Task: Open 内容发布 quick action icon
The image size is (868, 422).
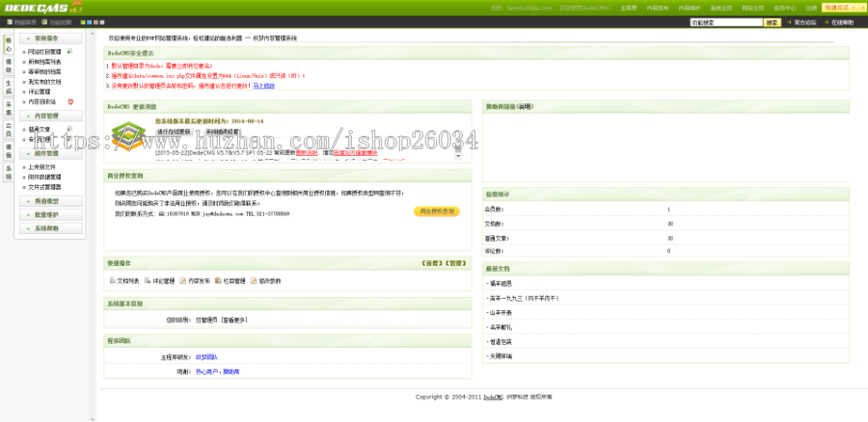Action: point(182,281)
